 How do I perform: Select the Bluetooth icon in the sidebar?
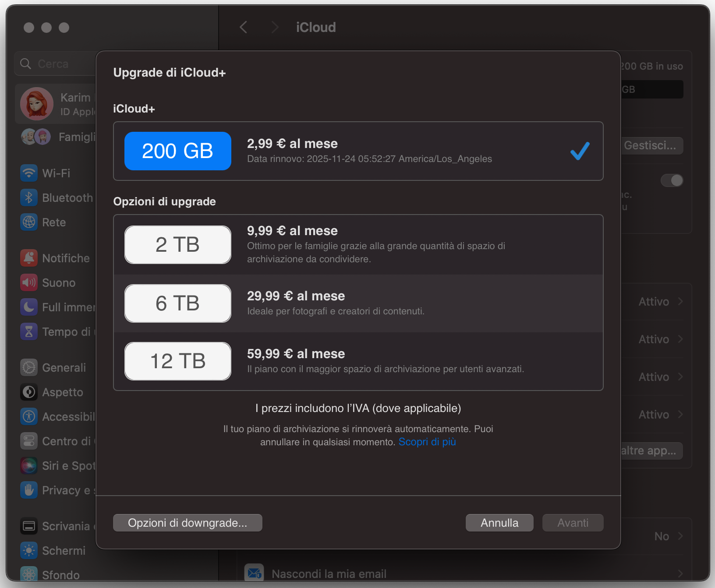coord(28,197)
